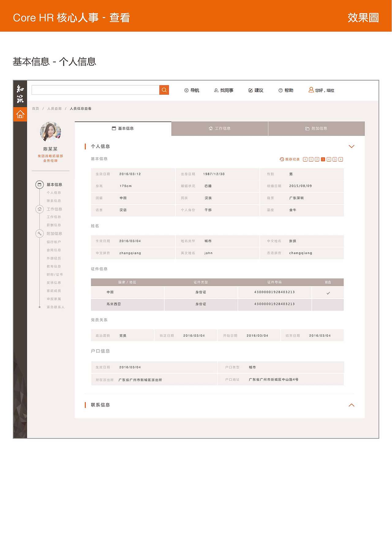The height and width of the screenshot is (555, 392).
Task: Click the 建议 edit icon
Action: click(251, 90)
